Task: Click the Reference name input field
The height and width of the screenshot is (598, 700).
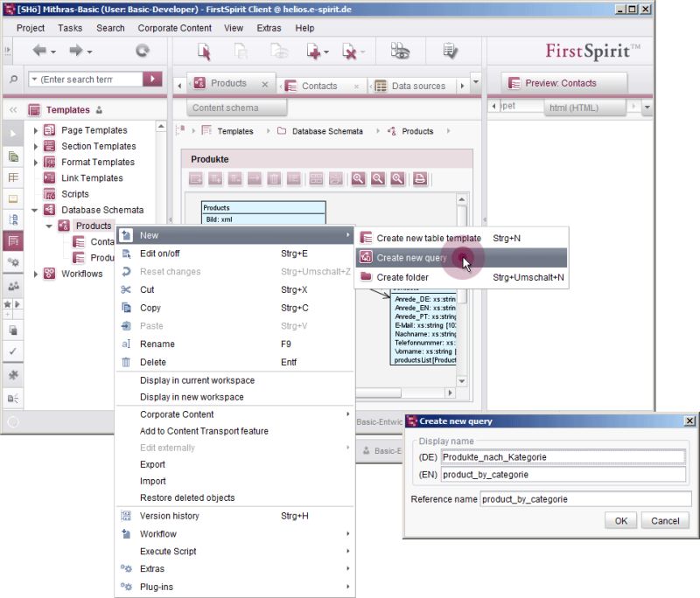Action: [585, 499]
